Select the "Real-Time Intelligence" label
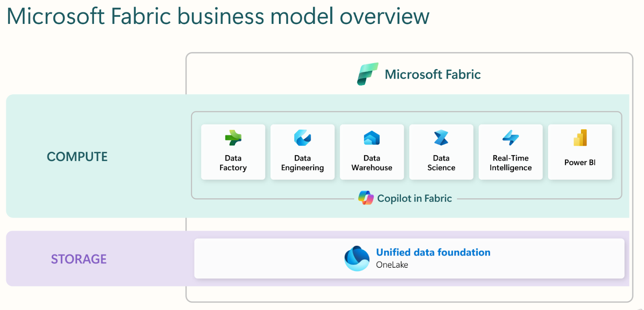Screen dimensions: 644x310 coord(510,163)
